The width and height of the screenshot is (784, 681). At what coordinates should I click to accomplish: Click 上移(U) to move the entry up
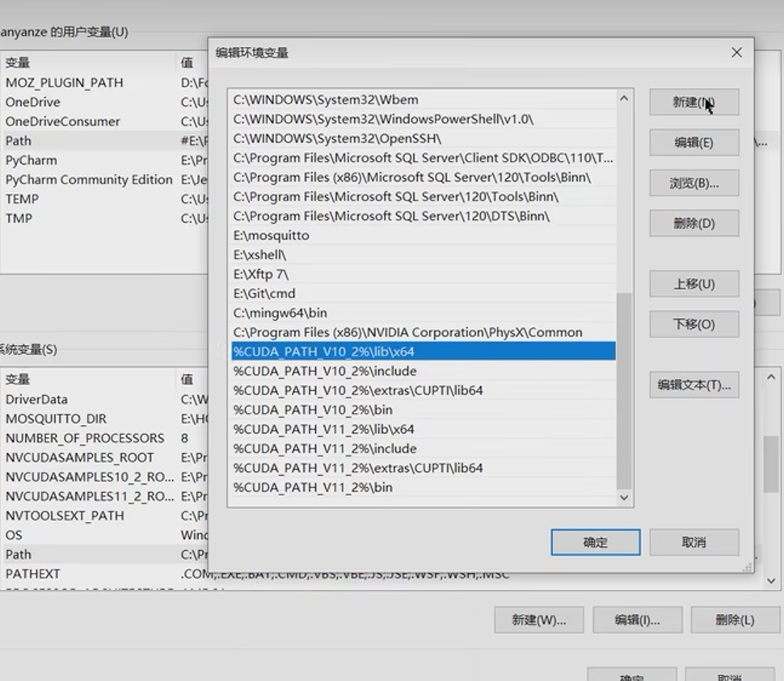click(x=693, y=284)
